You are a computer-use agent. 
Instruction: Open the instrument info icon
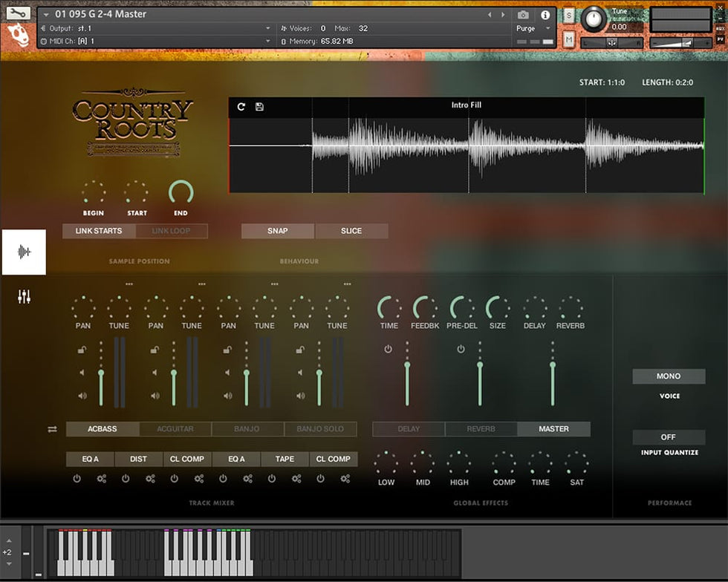click(545, 15)
